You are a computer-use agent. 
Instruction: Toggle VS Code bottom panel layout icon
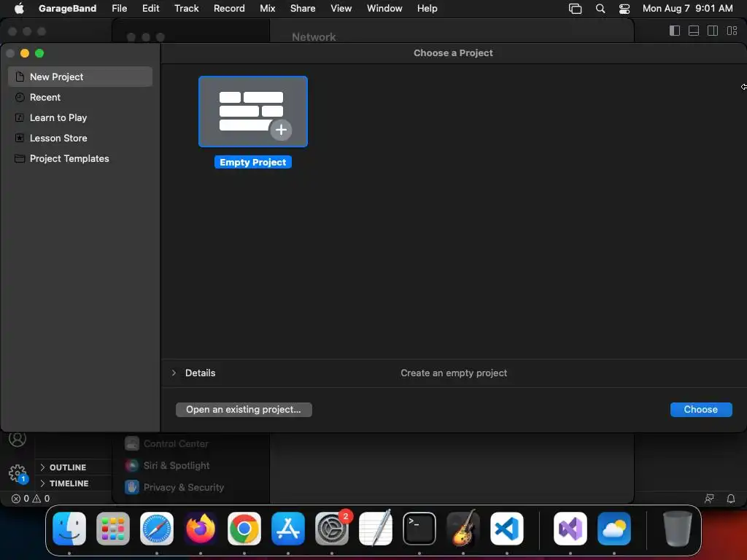click(x=694, y=31)
